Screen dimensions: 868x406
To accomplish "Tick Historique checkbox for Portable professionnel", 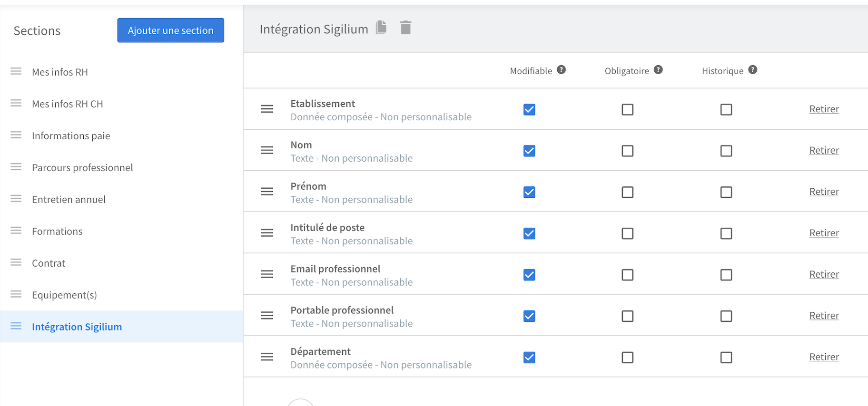I will point(726,316).
